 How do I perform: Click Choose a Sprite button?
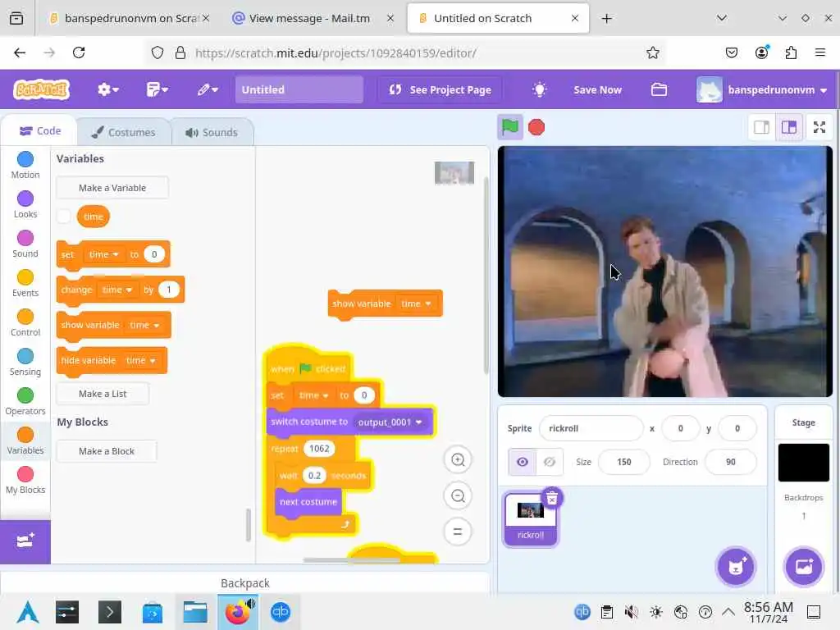point(736,567)
